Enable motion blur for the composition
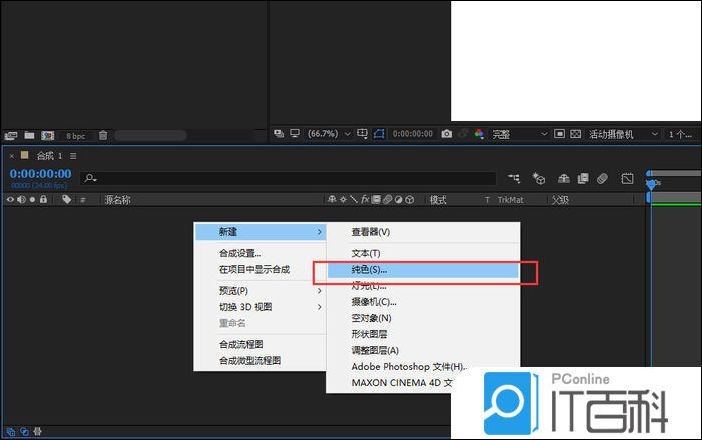The width and height of the screenshot is (702, 440). click(602, 179)
